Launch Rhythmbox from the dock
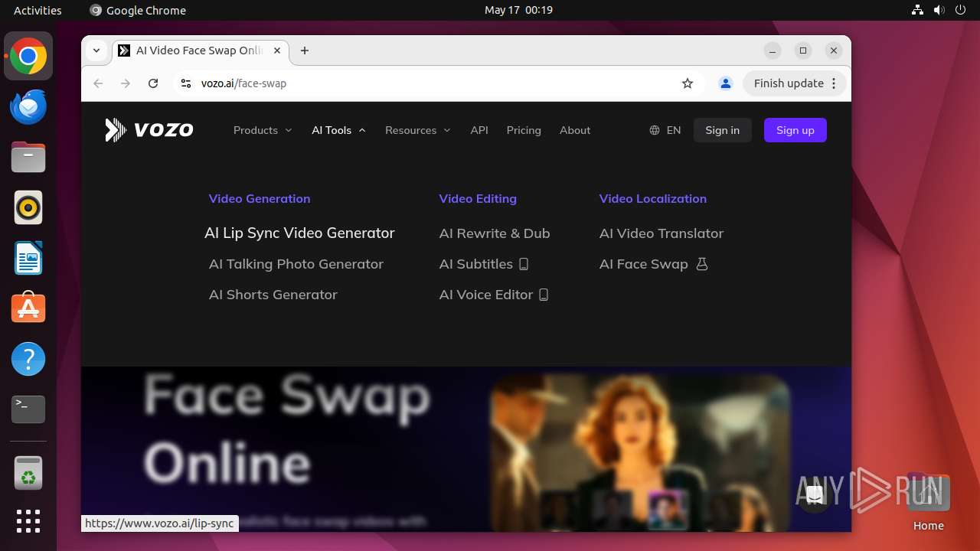 pyautogui.click(x=28, y=208)
